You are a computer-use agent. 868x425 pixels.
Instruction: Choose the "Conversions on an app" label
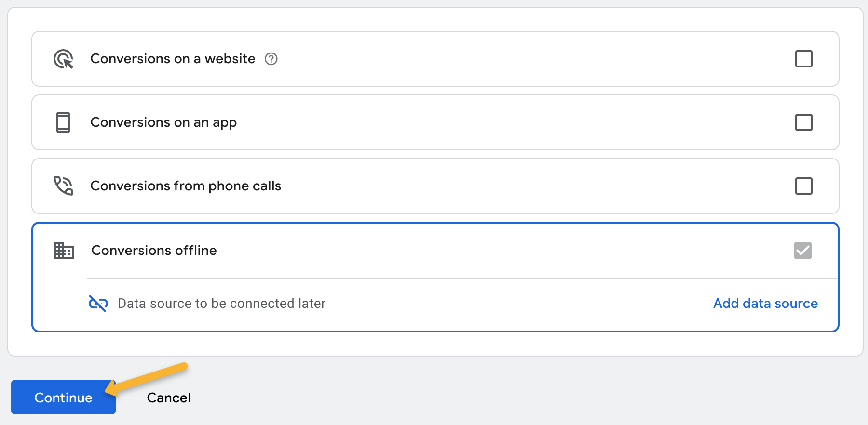click(x=163, y=122)
